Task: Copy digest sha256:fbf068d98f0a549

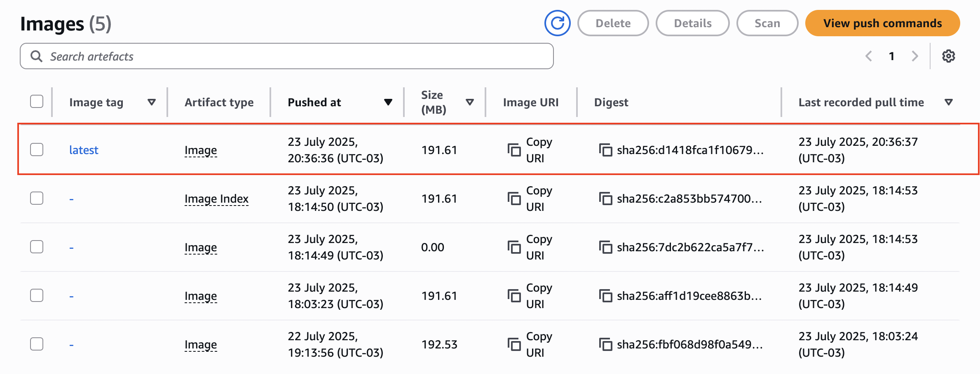Action: point(605,344)
